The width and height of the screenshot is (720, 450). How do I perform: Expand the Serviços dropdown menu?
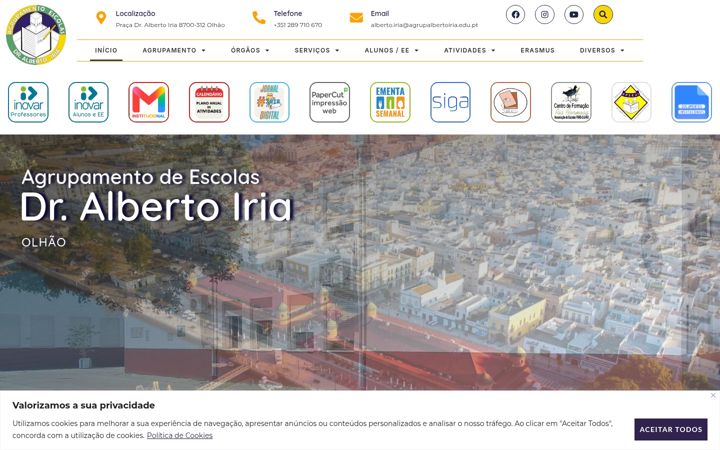[317, 50]
